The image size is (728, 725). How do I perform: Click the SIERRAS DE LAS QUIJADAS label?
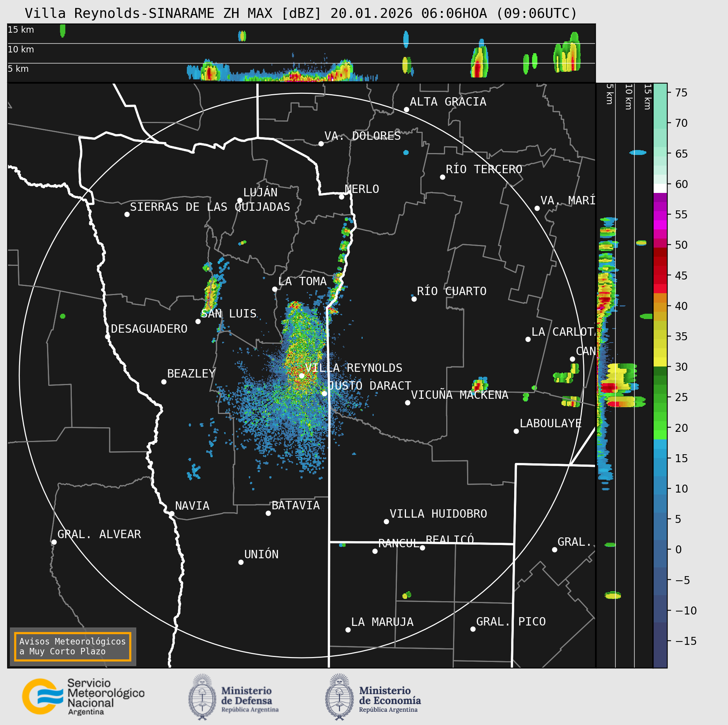[x=210, y=207]
